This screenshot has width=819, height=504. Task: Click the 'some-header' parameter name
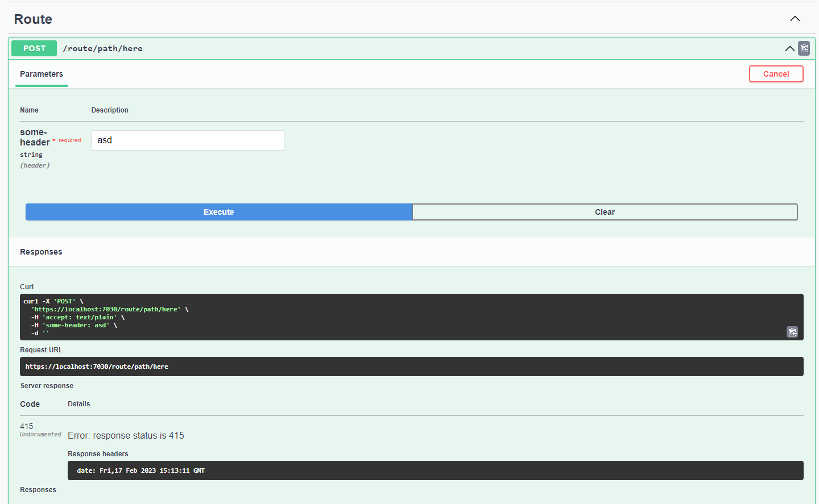click(35, 138)
